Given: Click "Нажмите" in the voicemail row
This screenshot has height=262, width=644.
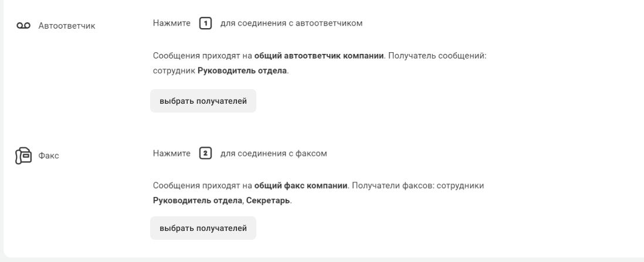Looking at the screenshot, I should point(172,24).
